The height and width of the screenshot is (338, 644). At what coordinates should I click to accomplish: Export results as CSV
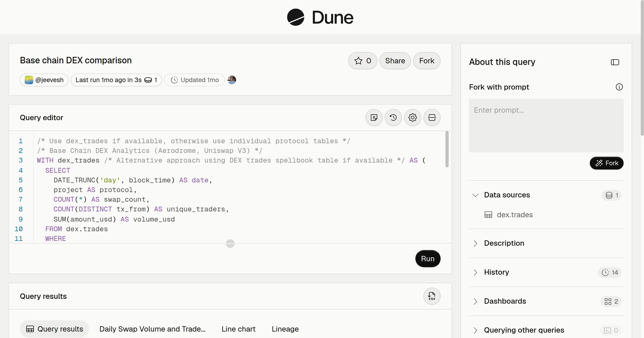pos(432,296)
